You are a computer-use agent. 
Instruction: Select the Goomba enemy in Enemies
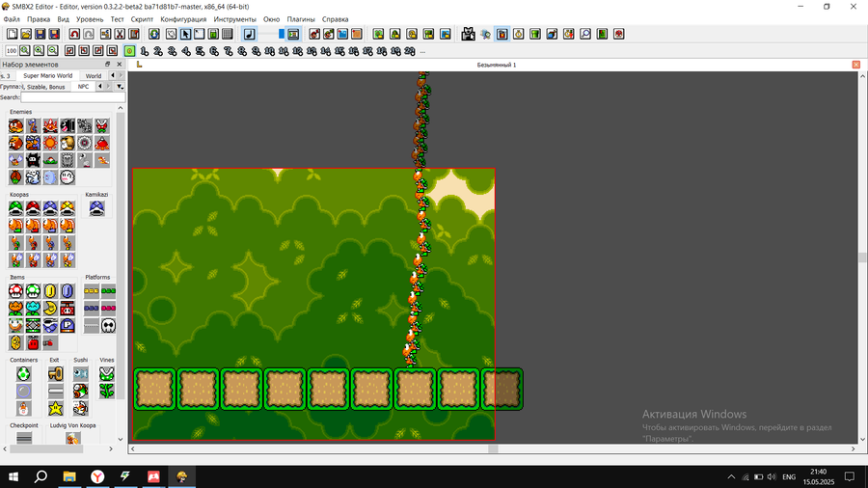click(16, 126)
